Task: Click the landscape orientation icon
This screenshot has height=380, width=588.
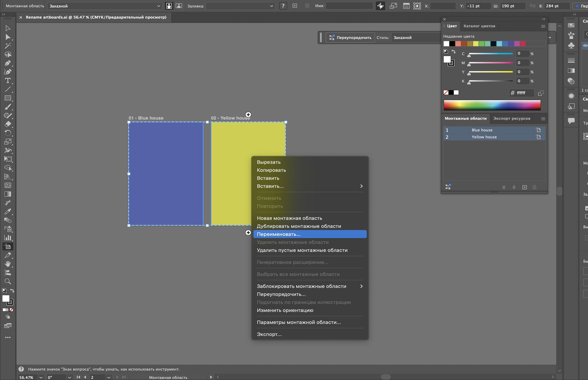Action: (179, 6)
